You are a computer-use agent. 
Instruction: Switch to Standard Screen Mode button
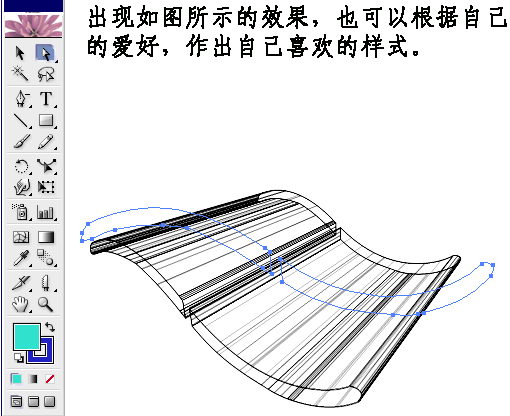[x=16, y=401]
